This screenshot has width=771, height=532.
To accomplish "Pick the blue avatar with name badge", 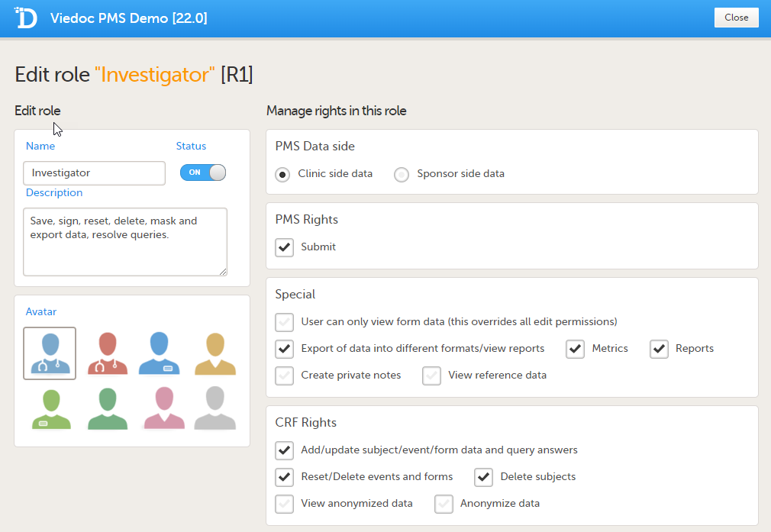I will coord(159,353).
